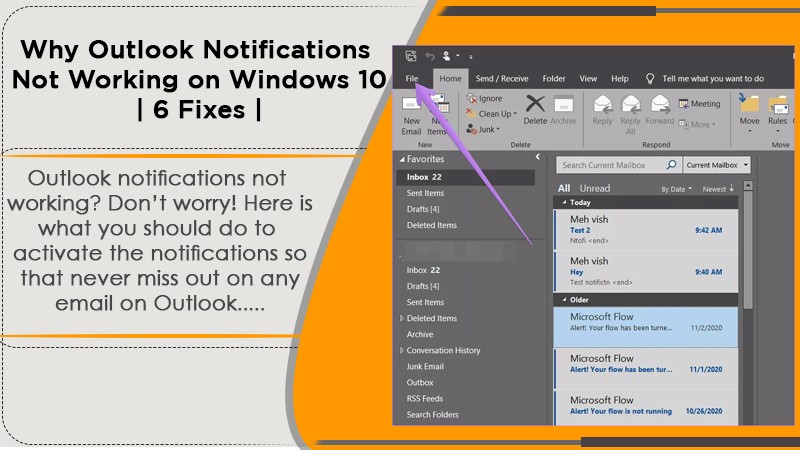Image resolution: width=800 pixels, height=450 pixels.
Task: Open Customize Quick Access Toolbar dropdown
Action: click(x=470, y=57)
